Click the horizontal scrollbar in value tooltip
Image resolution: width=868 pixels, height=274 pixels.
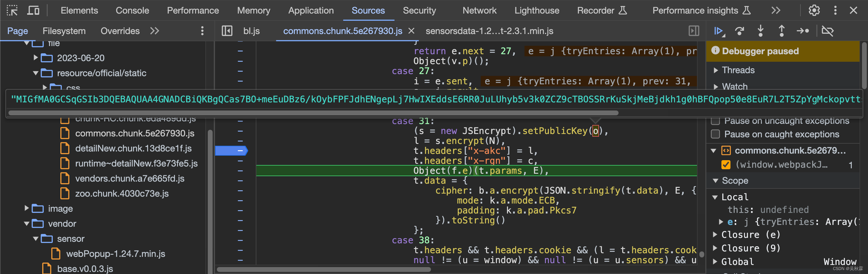point(313,113)
